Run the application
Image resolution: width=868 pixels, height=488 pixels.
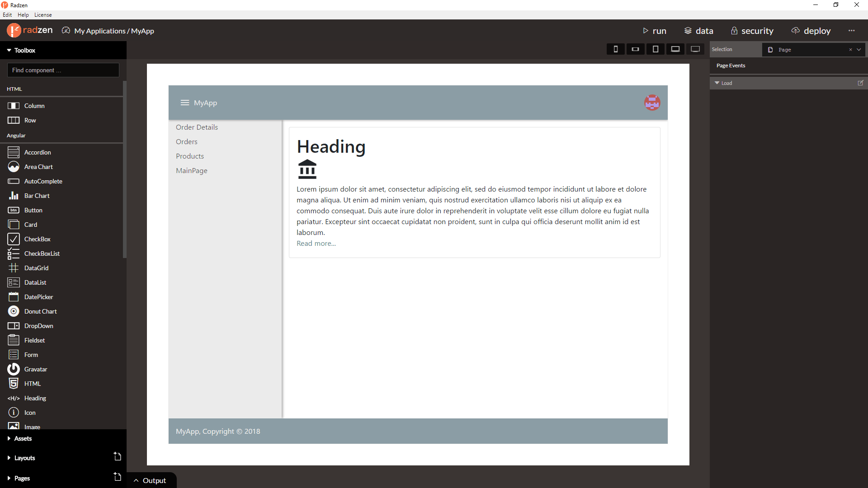654,31
